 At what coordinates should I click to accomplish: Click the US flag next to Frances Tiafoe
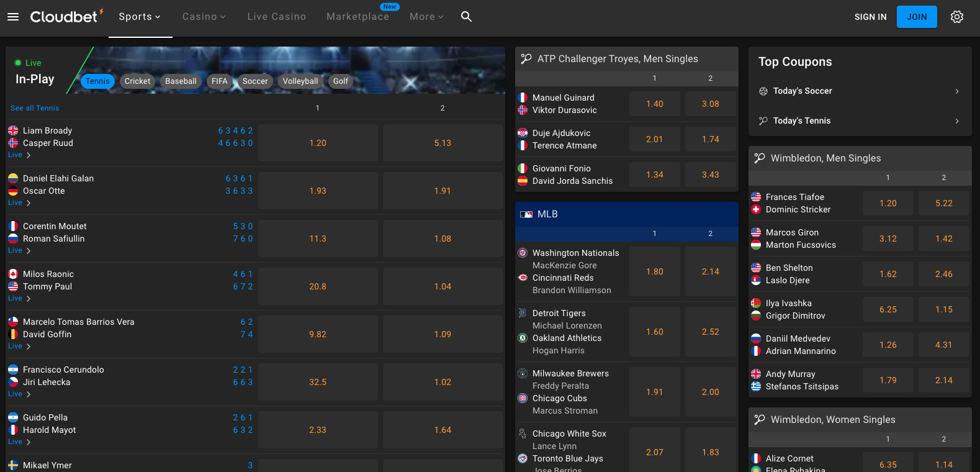tap(756, 197)
